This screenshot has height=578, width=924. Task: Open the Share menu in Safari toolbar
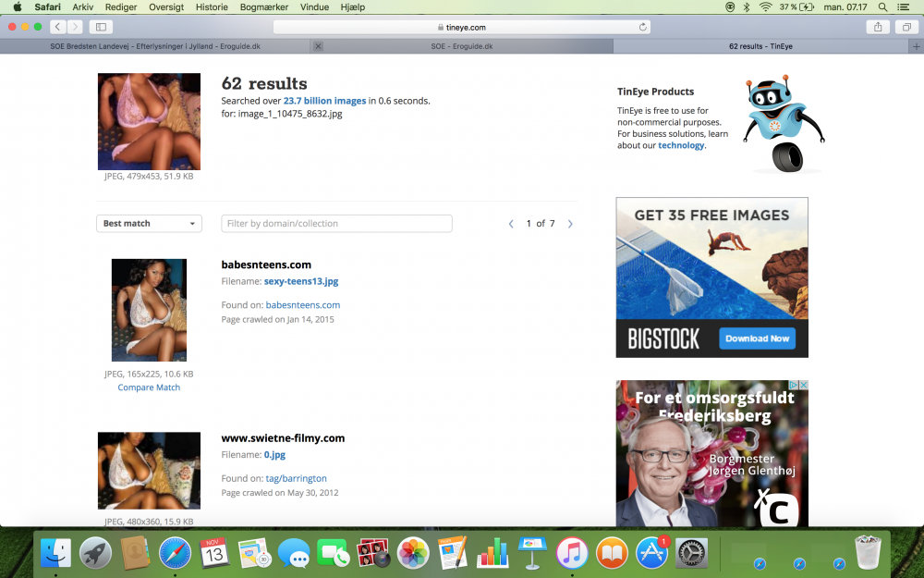coord(878,27)
